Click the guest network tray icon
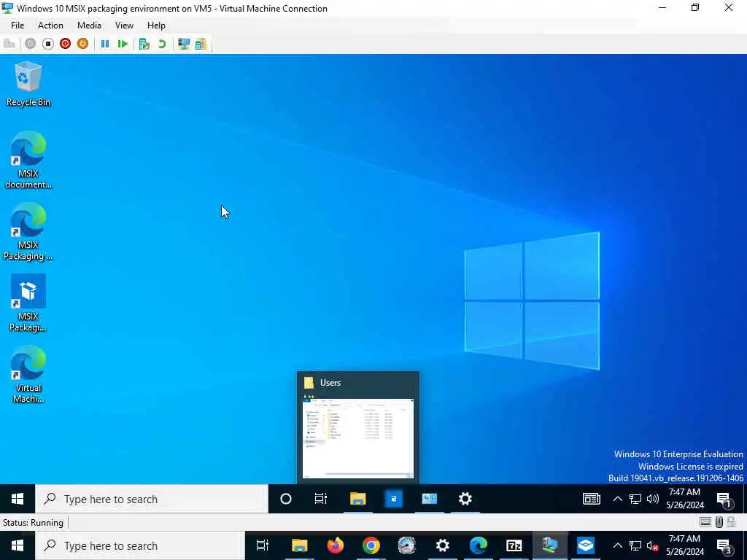This screenshot has height=560, width=747. click(x=635, y=499)
